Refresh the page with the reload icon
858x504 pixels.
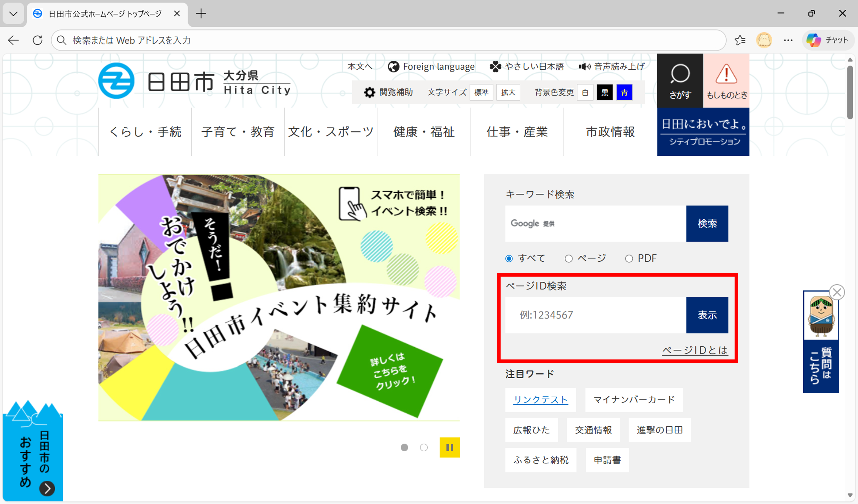click(x=38, y=40)
